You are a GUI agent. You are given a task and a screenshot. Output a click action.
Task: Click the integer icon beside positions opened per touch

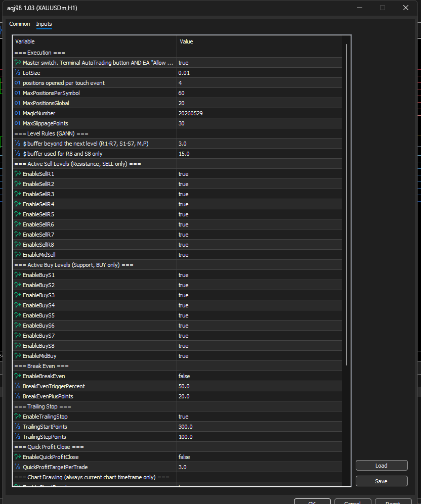(x=17, y=82)
